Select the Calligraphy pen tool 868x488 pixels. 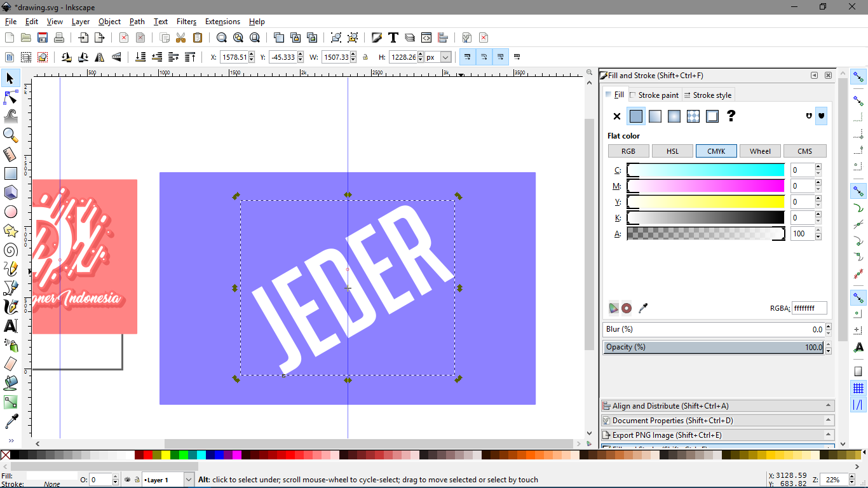click(x=10, y=306)
